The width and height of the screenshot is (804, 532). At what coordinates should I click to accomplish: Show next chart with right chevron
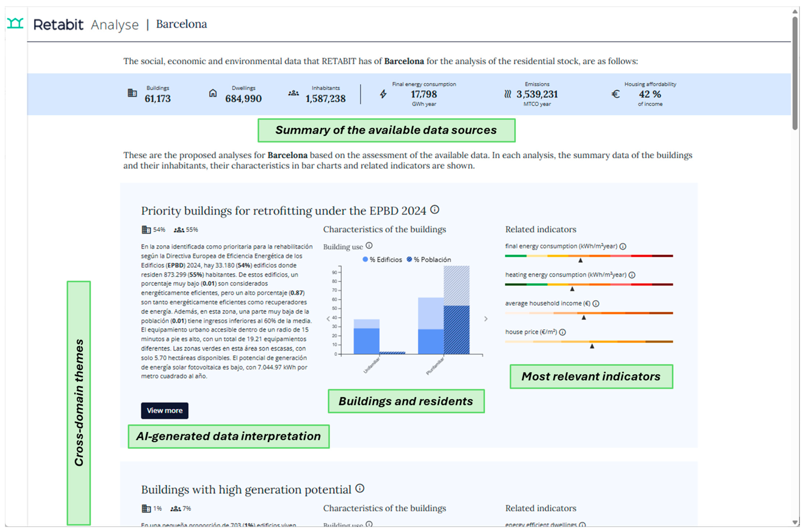tap(486, 319)
